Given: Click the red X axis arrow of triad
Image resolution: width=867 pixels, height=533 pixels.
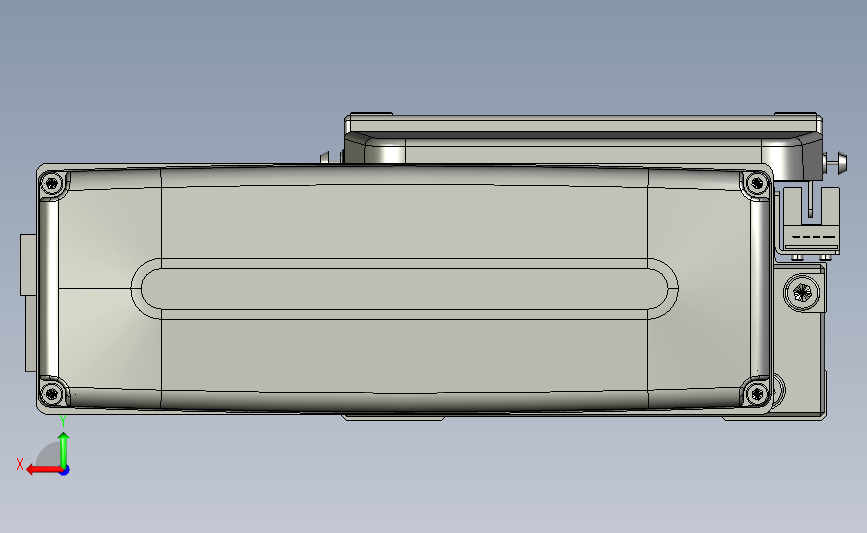Looking at the screenshot, I should click(x=43, y=470).
